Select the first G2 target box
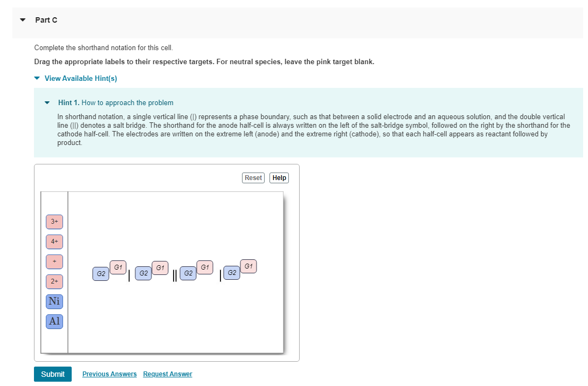The image size is (588, 386). pyautogui.click(x=100, y=274)
